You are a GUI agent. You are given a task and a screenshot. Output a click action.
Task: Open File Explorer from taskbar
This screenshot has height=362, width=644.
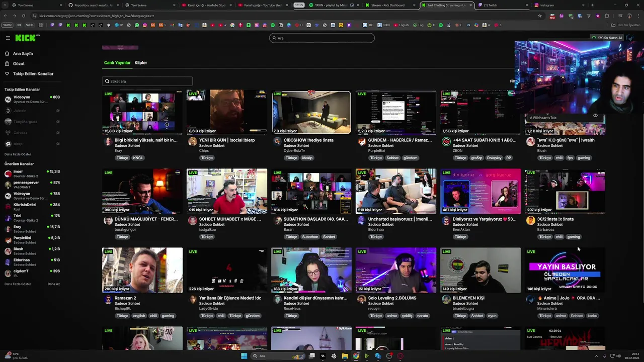pyautogui.click(x=345, y=356)
